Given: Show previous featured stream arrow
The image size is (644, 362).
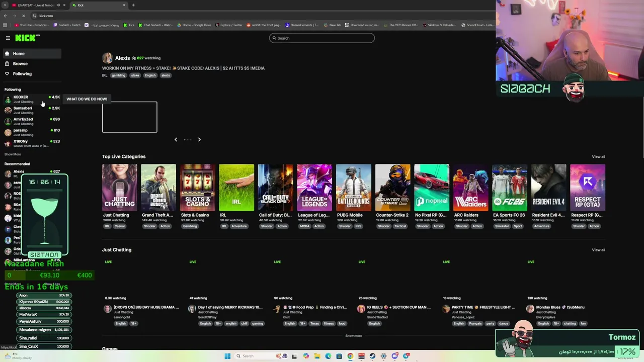Looking at the screenshot, I should click(176, 139).
